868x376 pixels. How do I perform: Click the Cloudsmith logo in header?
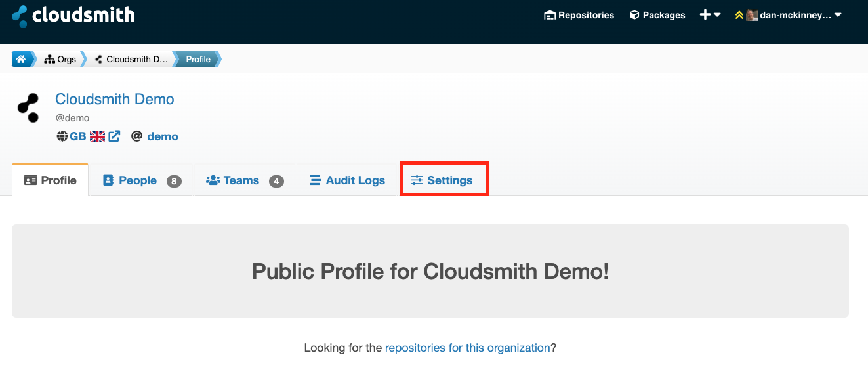click(73, 15)
